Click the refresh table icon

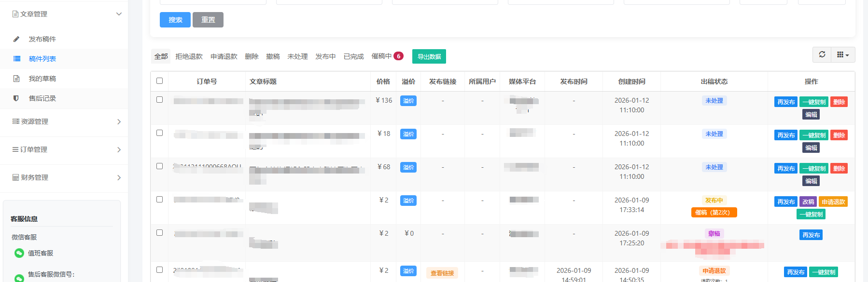click(822, 54)
